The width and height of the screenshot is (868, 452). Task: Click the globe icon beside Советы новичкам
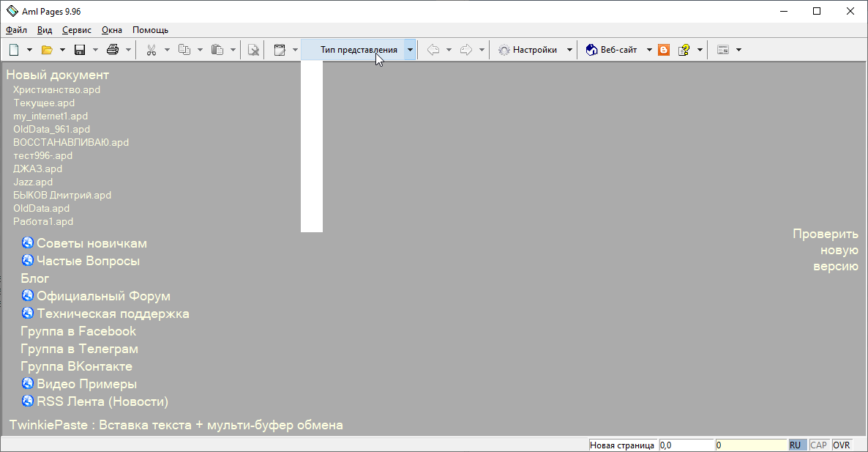[x=27, y=242]
